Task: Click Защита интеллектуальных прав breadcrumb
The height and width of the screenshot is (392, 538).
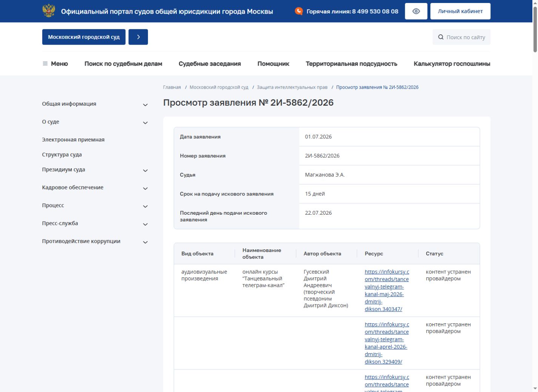Action: click(x=292, y=87)
